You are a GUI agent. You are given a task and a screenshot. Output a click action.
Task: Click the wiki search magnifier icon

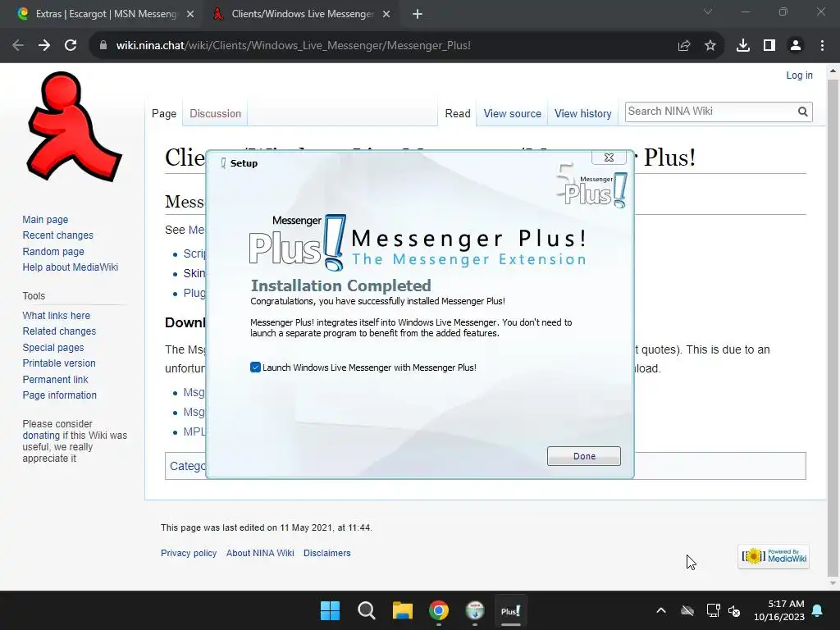point(802,112)
